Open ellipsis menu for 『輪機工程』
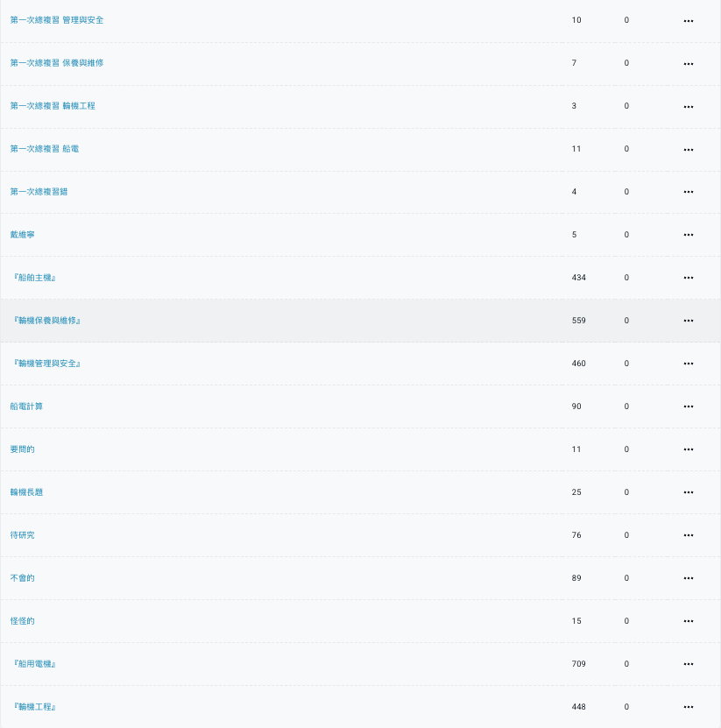This screenshot has height=728, width=721. pyautogui.click(x=688, y=707)
